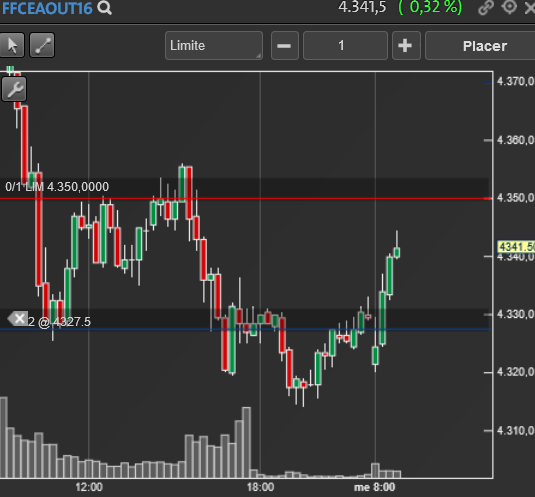Decrease quantity with the minus button
Viewport: 535px width, 497px height.
[285, 46]
